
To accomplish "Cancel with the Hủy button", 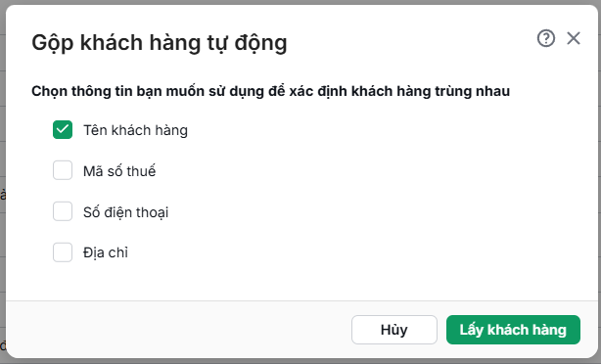I will (394, 330).
